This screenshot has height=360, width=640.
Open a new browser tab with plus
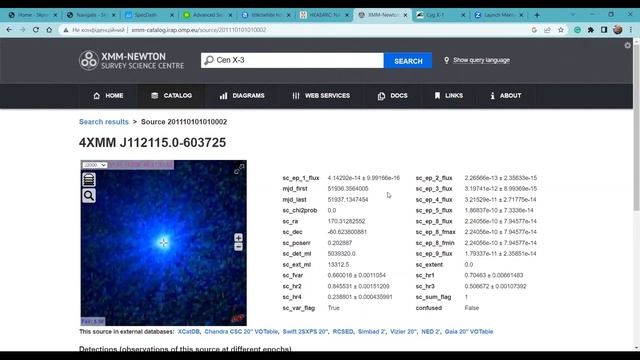point(537,15)
